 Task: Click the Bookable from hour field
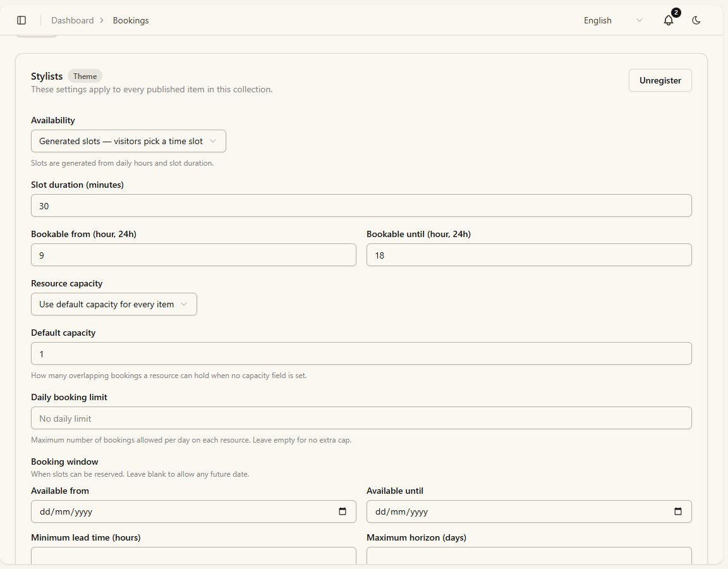click(x=193, y=255)
